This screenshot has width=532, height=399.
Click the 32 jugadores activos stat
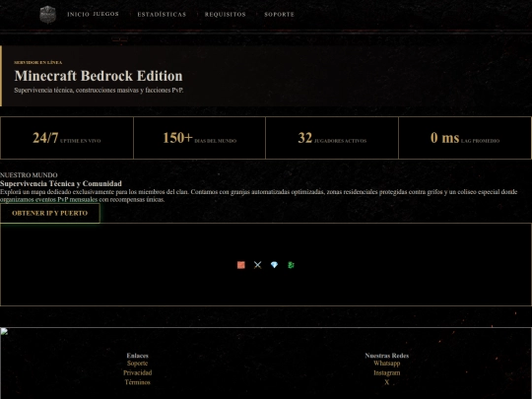(332, 138)
